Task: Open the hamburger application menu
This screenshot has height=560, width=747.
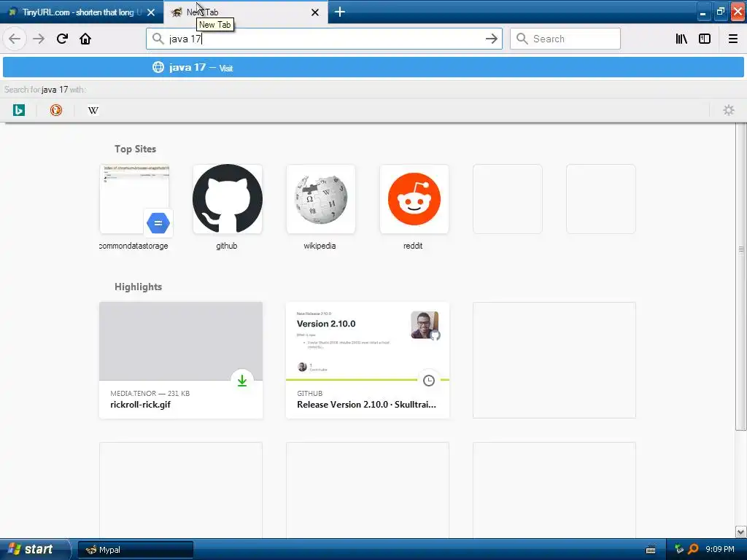Action: [732, 39]
